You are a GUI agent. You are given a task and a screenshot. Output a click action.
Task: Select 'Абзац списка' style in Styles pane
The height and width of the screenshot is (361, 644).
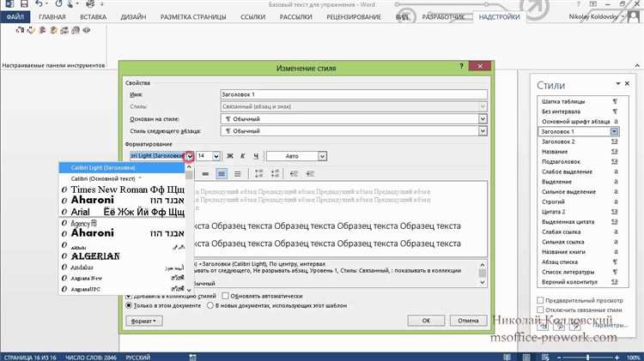pos(579,262)
